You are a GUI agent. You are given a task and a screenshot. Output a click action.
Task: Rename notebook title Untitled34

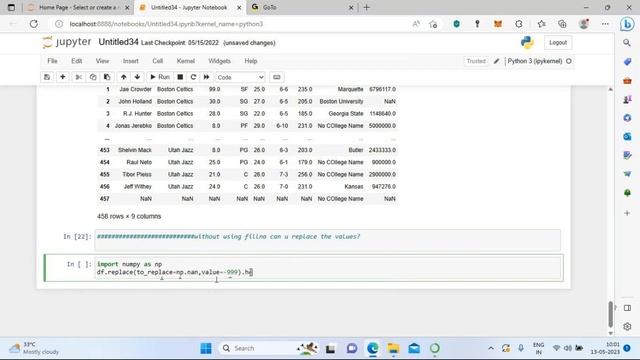tap(118, 42)
